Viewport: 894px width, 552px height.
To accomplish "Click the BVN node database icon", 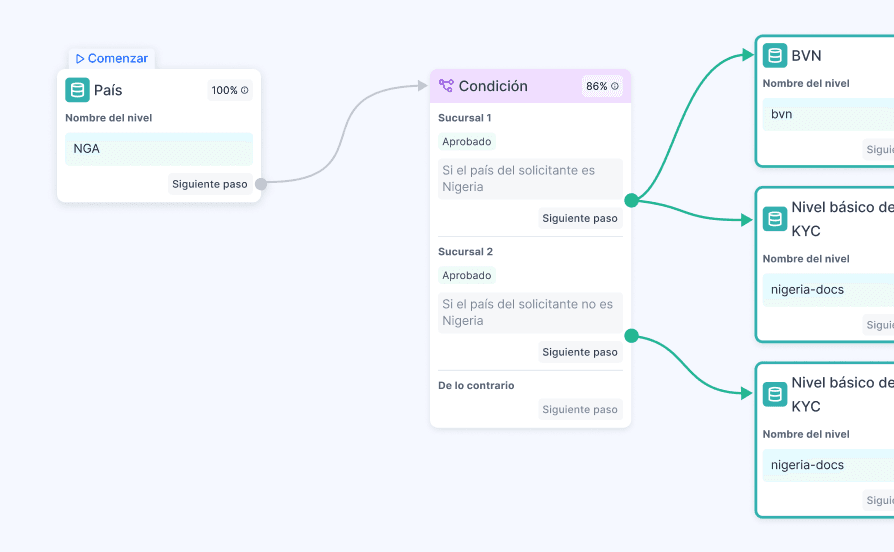I will click(x=774, y=56).
